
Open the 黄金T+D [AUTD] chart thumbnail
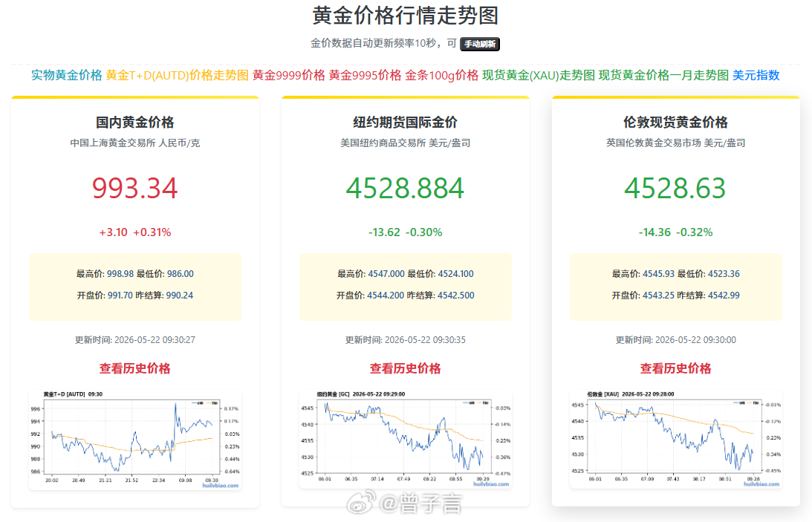coord(135,440)
